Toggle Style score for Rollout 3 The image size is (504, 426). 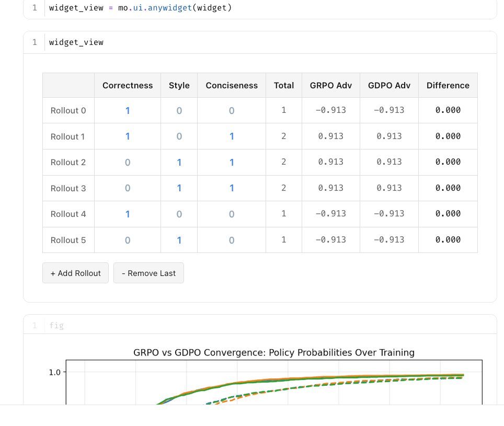[x=179, y=188]
